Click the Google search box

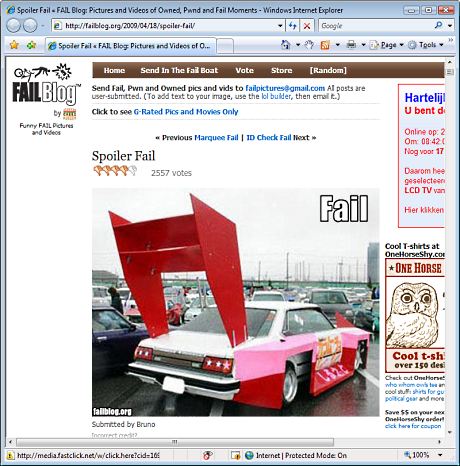pos(375,26)
